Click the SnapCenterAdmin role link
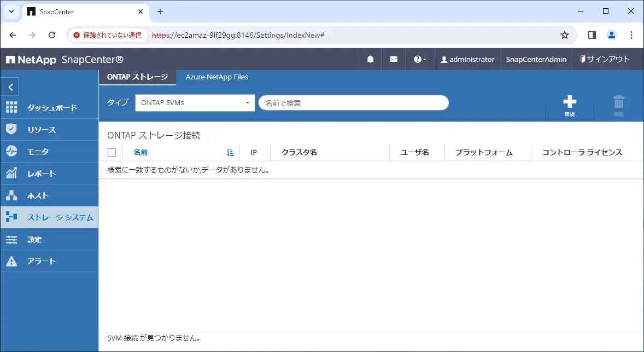The image size is (644, 352). click(536, 59)
